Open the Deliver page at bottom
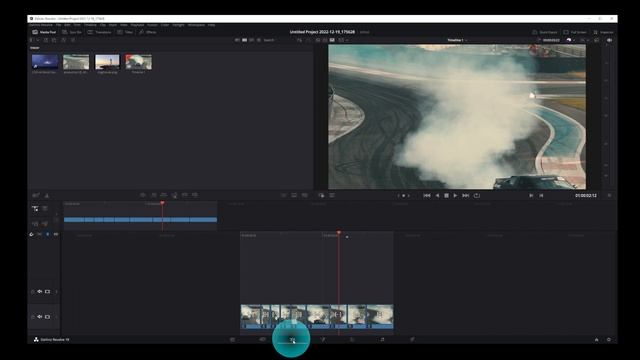The image size is (640, 360). click(x=412, y=340)
